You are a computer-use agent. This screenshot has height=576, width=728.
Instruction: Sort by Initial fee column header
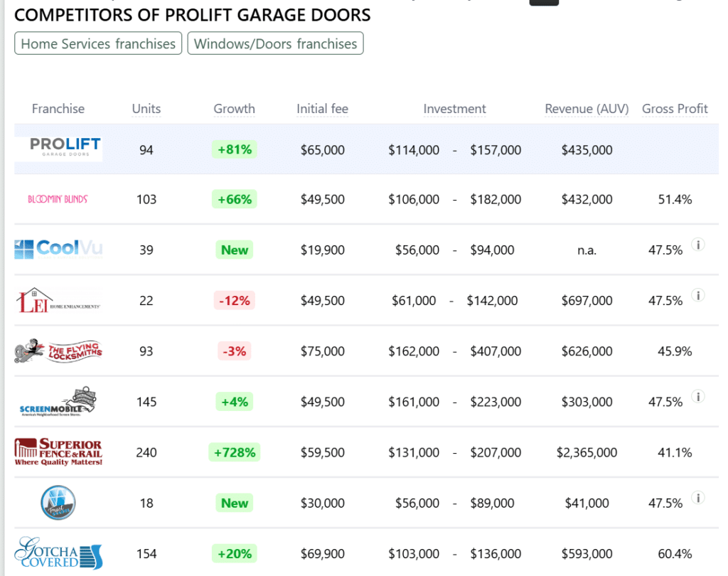coord(322,109)
